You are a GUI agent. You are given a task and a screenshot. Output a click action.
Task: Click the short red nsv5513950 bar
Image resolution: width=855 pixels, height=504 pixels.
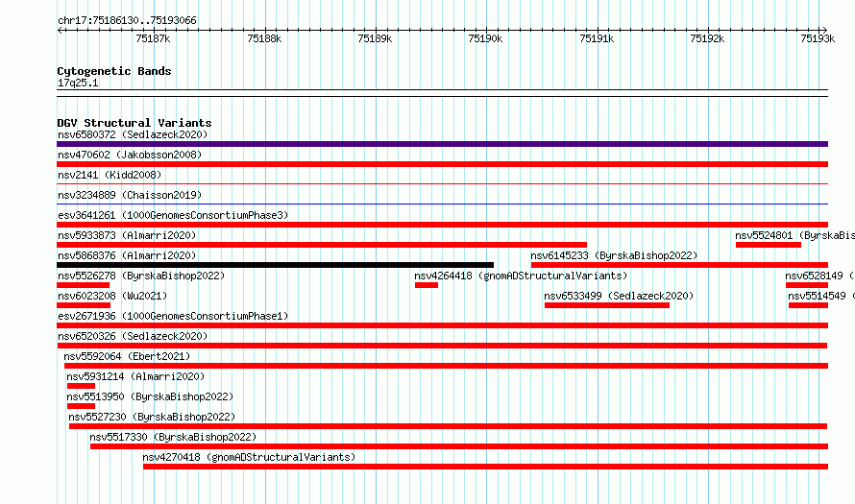tap(82, 406)
